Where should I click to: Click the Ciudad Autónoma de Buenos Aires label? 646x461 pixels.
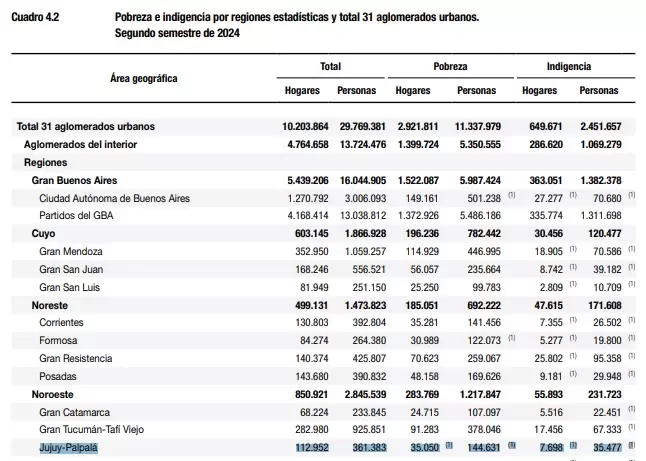pos(115,199)
